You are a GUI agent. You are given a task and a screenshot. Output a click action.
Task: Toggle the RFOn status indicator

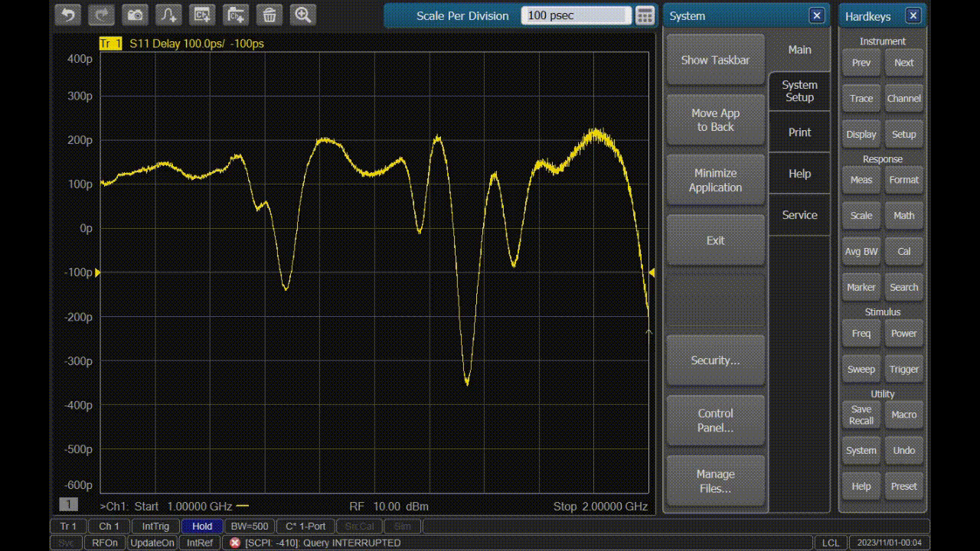click(105, 543)
